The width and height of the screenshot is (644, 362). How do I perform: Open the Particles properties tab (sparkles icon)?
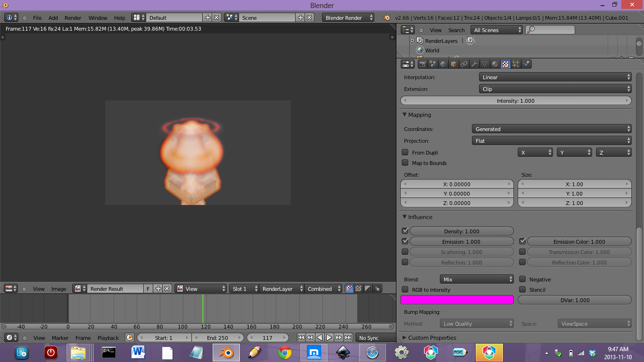[516, 64]
